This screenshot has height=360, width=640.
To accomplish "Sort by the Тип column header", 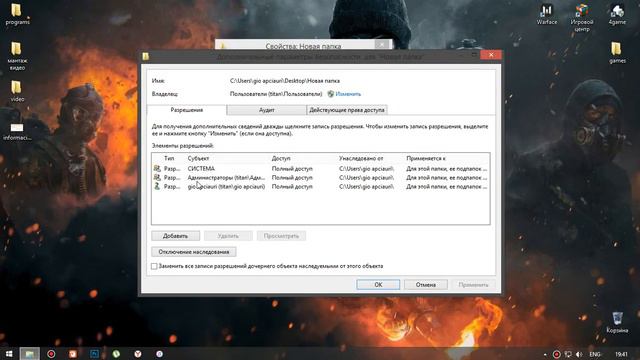I will (x=169, y=158).
